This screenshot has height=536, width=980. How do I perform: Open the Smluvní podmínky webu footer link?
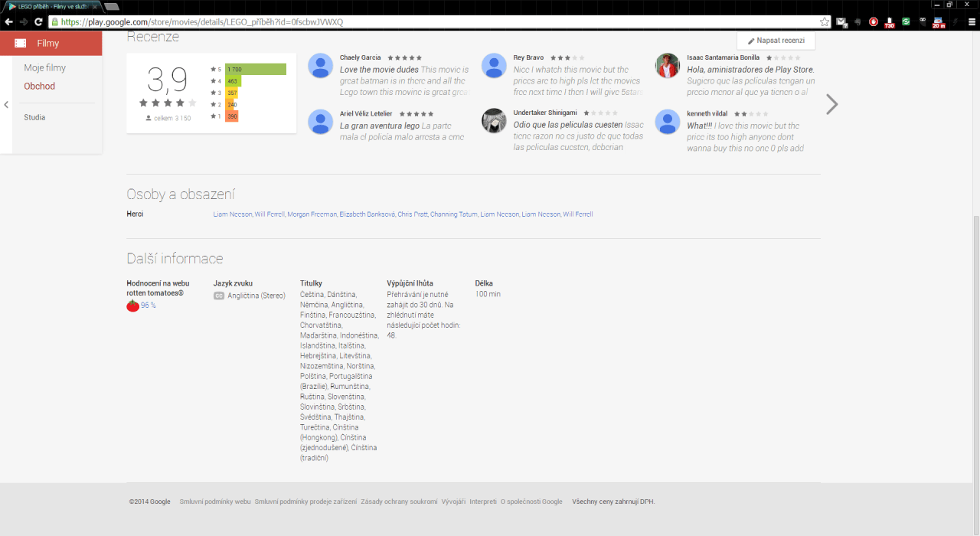point(215,502)
